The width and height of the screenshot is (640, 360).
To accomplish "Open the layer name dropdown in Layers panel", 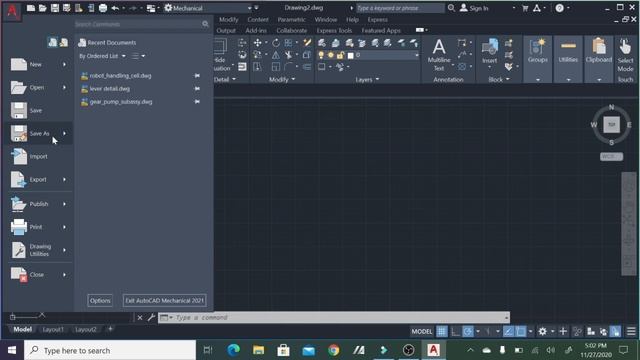I will point(416,55).
